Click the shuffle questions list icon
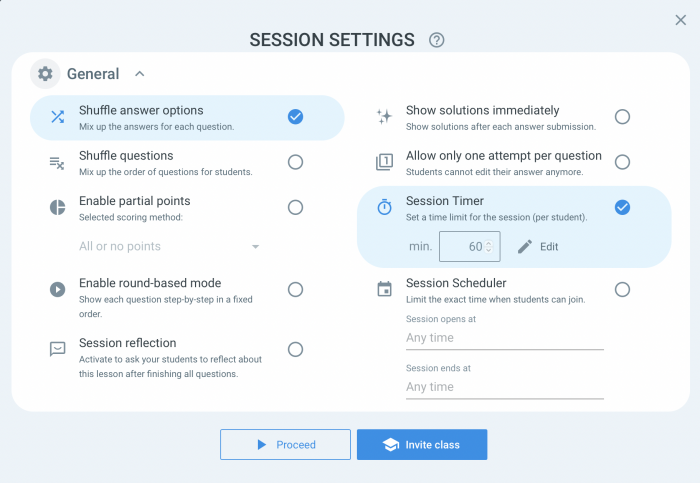This screenshot has height=483, width=700. pos(57,162)
